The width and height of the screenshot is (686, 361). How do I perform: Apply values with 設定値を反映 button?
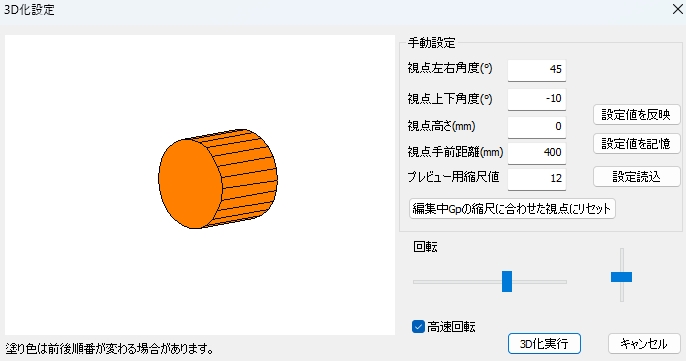[637, 115]
